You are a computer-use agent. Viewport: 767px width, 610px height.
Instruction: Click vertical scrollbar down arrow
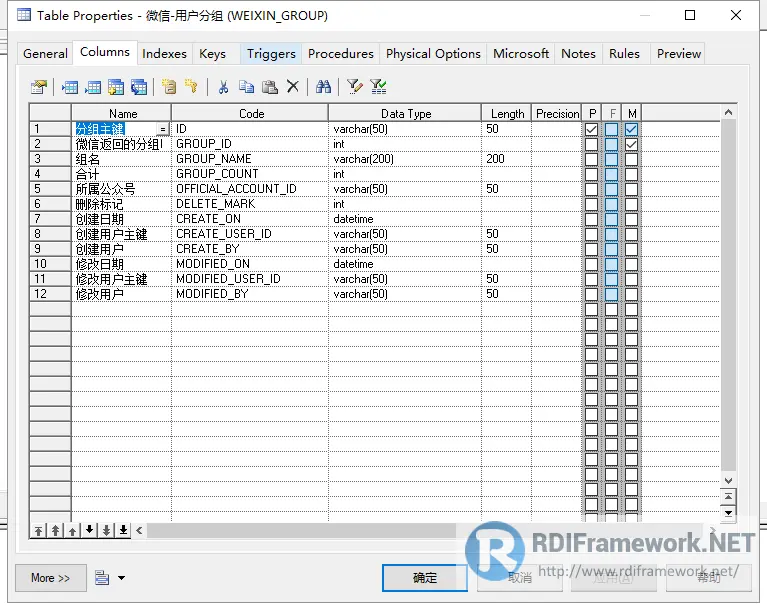728,480
